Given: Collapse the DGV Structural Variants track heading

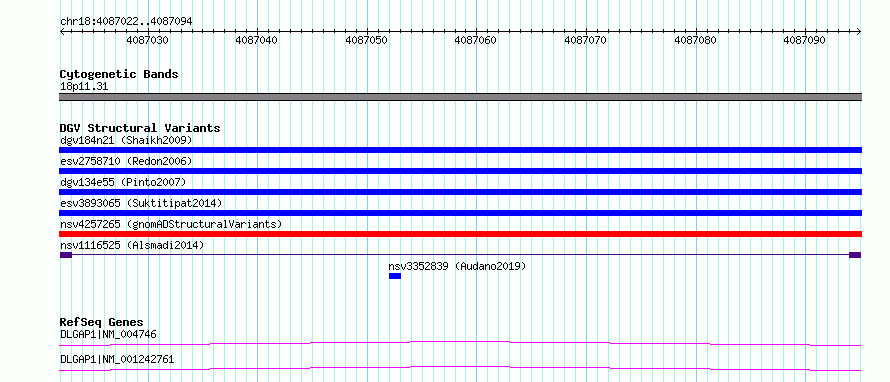Looking at the screenshot, I should (140, 128).
